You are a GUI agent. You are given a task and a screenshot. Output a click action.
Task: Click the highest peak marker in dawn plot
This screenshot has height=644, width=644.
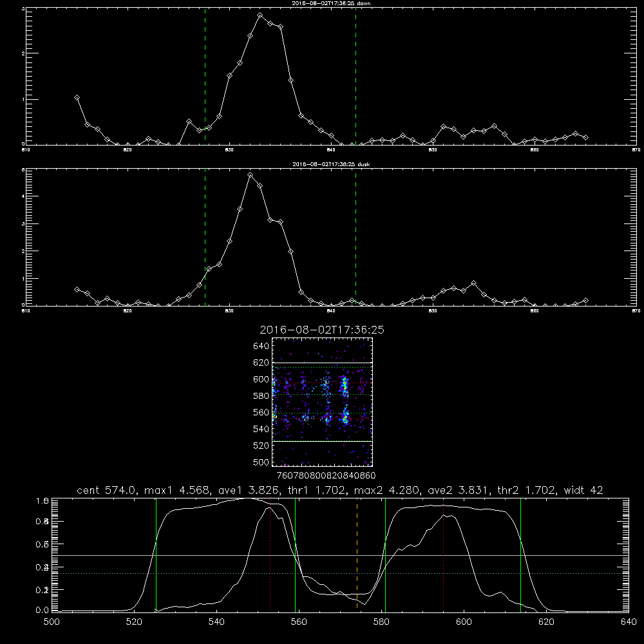pyautogui.click(x=260, y=15)
